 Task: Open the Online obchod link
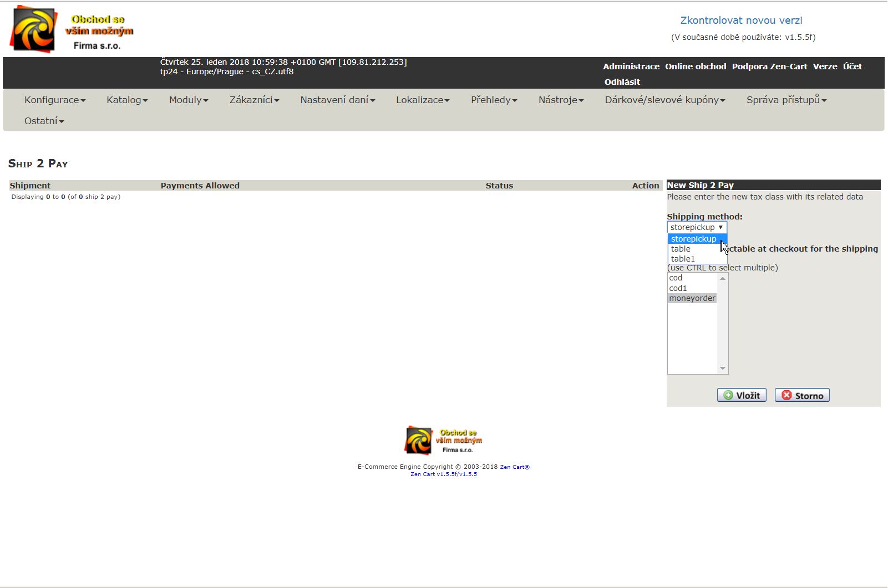coord(696,67)
